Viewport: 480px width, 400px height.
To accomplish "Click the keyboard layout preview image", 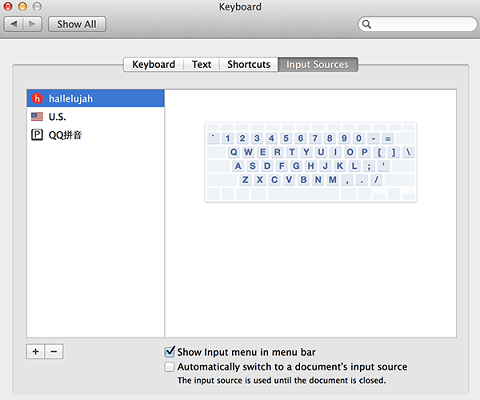I will 311,162.
